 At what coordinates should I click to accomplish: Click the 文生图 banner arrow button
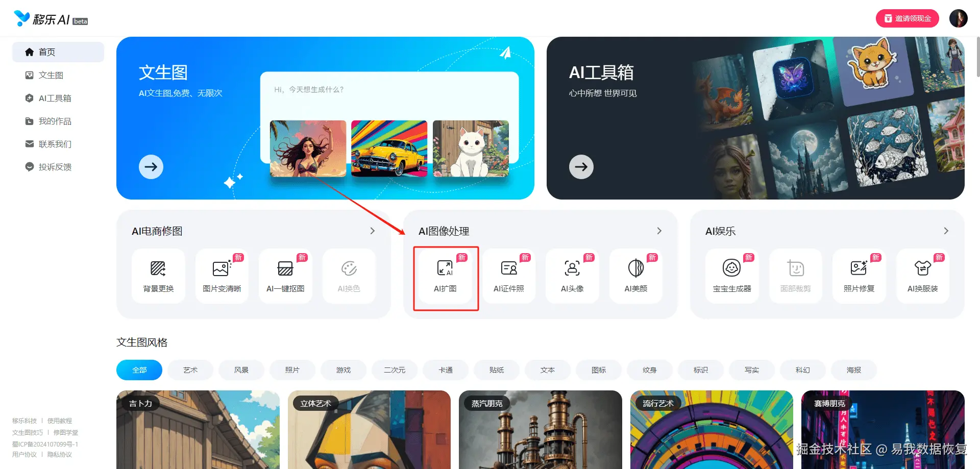[151, 167]
